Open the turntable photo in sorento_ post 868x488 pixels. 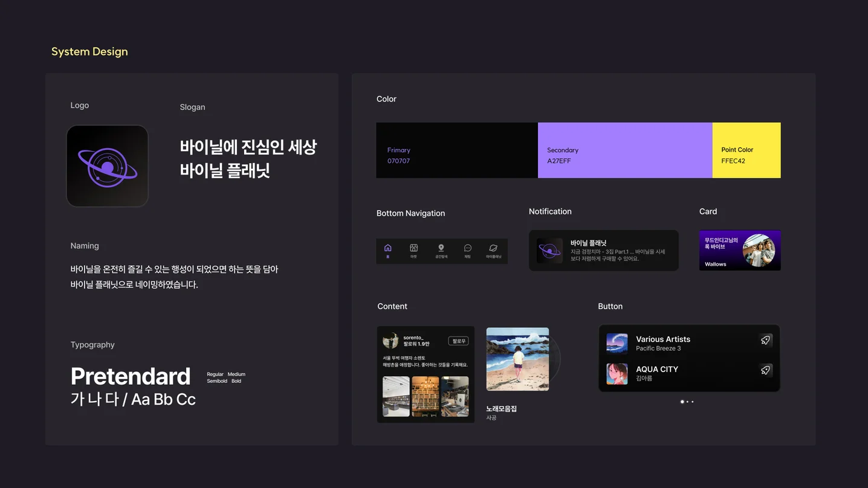tap(455, 397)
